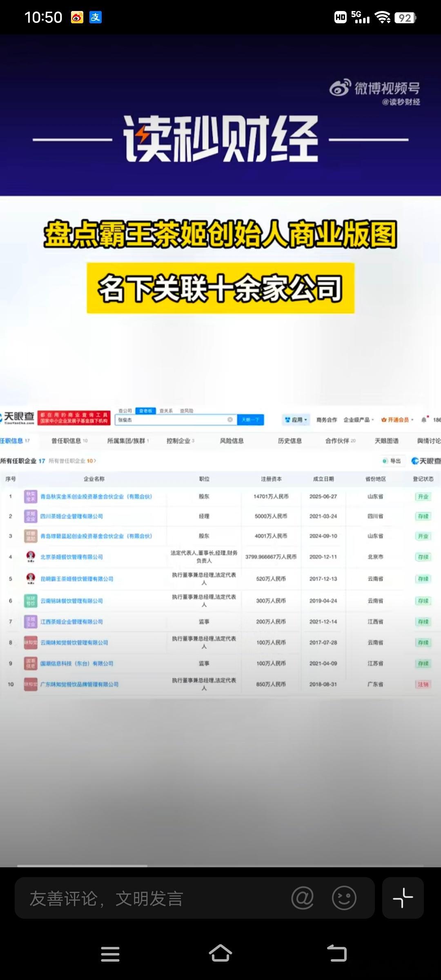Click the 天眼一下 search button
The width and height of the screenshot is (441, 980).
251,419
